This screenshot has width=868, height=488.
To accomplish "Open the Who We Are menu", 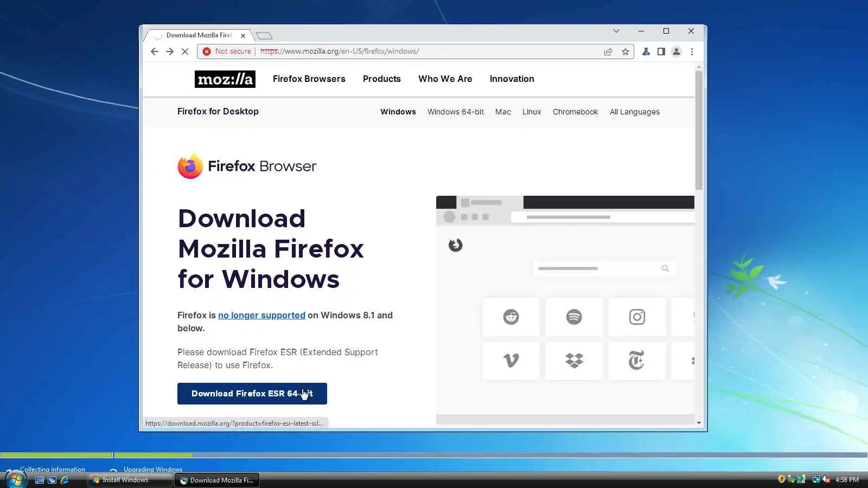I will pos(445,79).
